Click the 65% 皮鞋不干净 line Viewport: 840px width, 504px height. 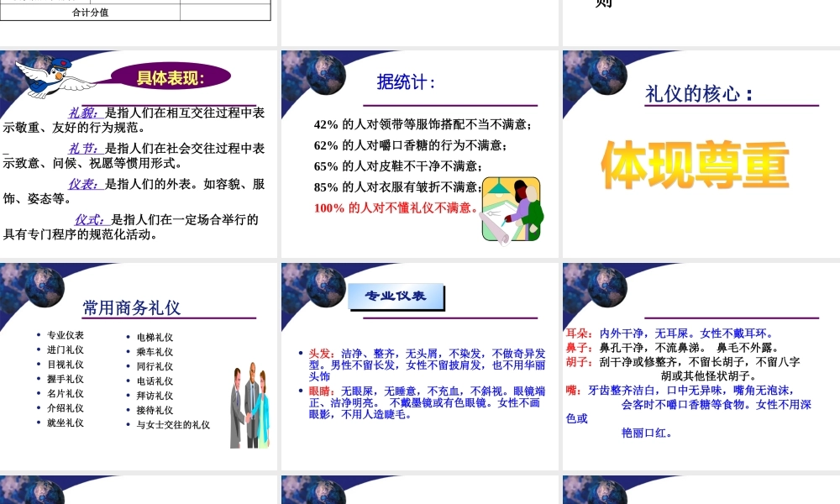tap(398, 166)
